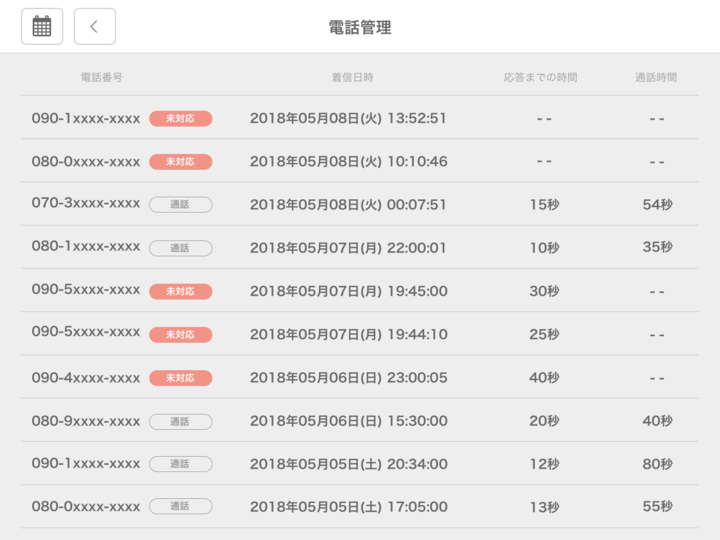Screen dimensions: 720x540
Task: Select 未対応 badge for 090-4xxxx-xxxx
Action: click(x=180, y=378)
